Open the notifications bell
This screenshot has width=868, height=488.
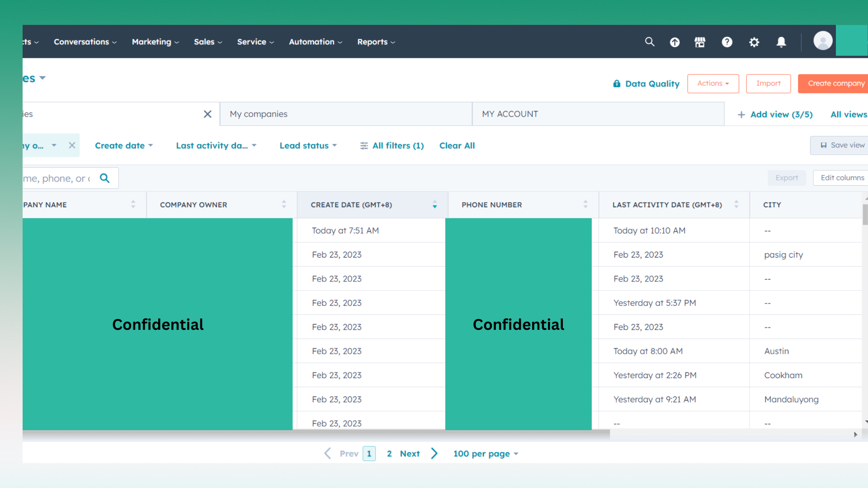click(781, 42)
